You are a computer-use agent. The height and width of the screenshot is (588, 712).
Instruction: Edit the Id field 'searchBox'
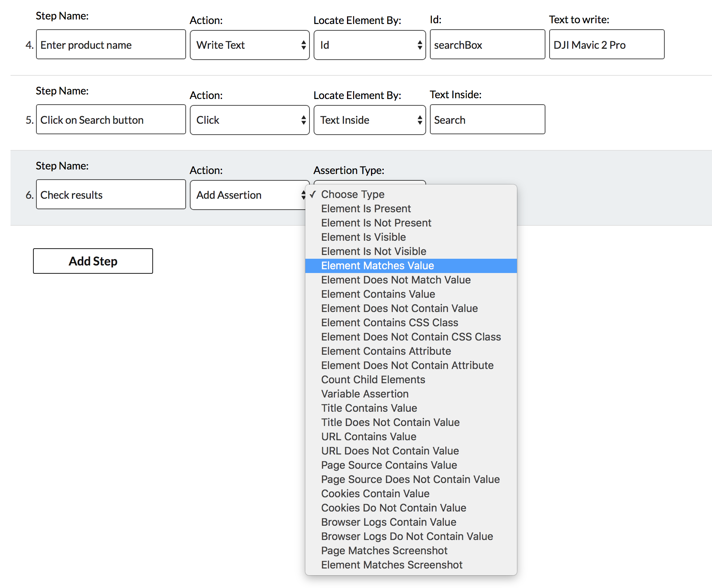pyautogui.click(x=487, y=45)
